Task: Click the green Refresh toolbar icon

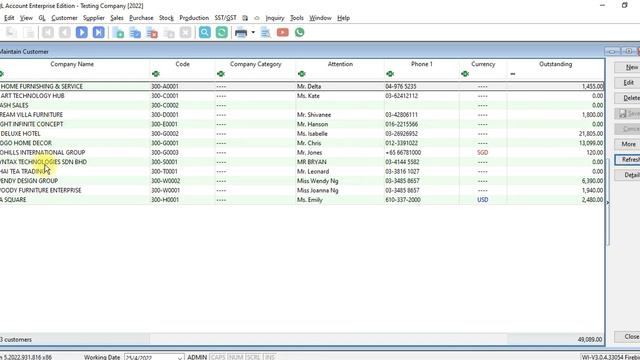Action: point(222,33)
